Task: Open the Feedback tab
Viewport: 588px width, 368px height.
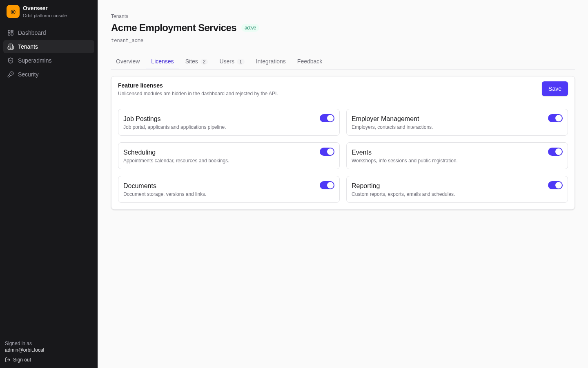Action: pos(310,61)
